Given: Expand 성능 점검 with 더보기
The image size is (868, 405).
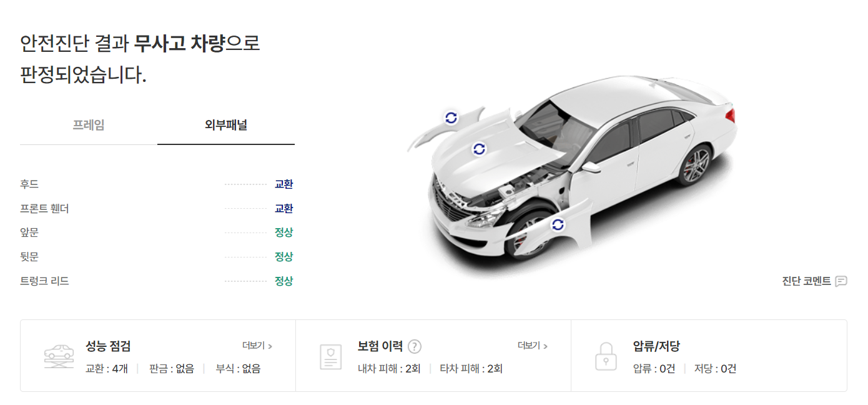Looking at the screenshot, I should coord(257,346).
